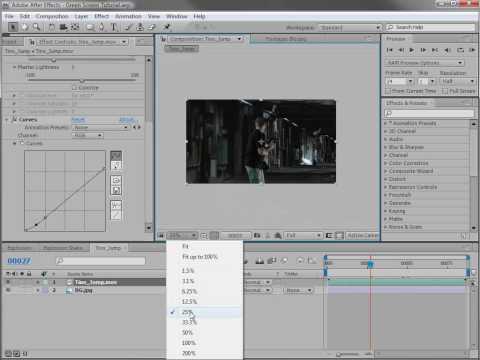This screenshot has height=360, width=480.
Task: Jump to first frame in Preview panel
Action: (389, 50)
